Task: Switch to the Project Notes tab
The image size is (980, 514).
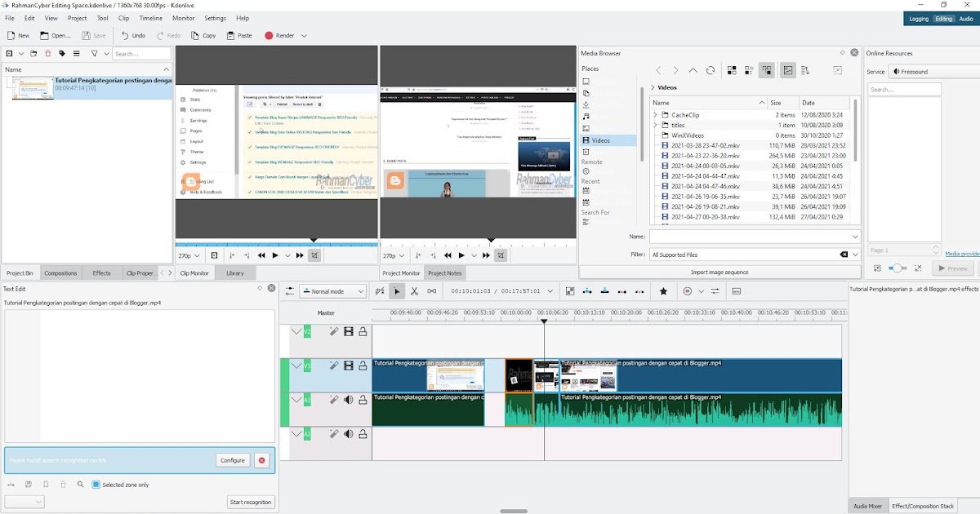Action: (445, 273)
